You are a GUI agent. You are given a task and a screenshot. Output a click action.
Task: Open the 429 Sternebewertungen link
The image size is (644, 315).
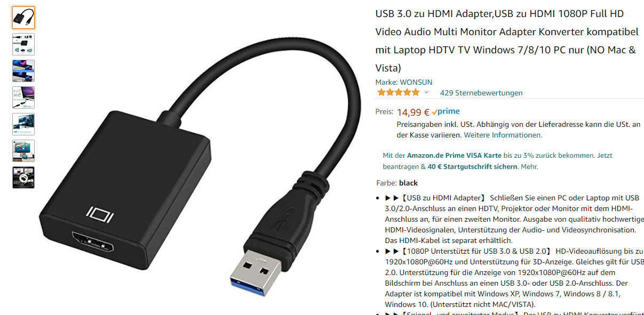coord(481,93)
